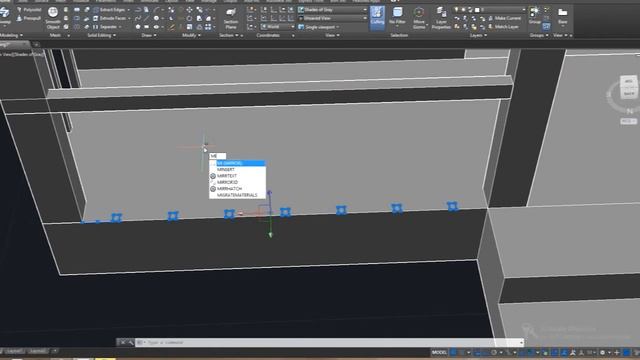Open the World UCS dropdown
The width and height of the screenshot is (640, 360).
point(277,27)
